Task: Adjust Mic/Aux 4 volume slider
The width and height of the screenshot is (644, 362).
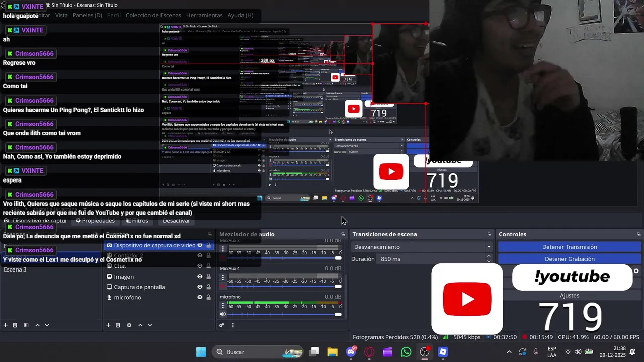Action: [284, 287]
